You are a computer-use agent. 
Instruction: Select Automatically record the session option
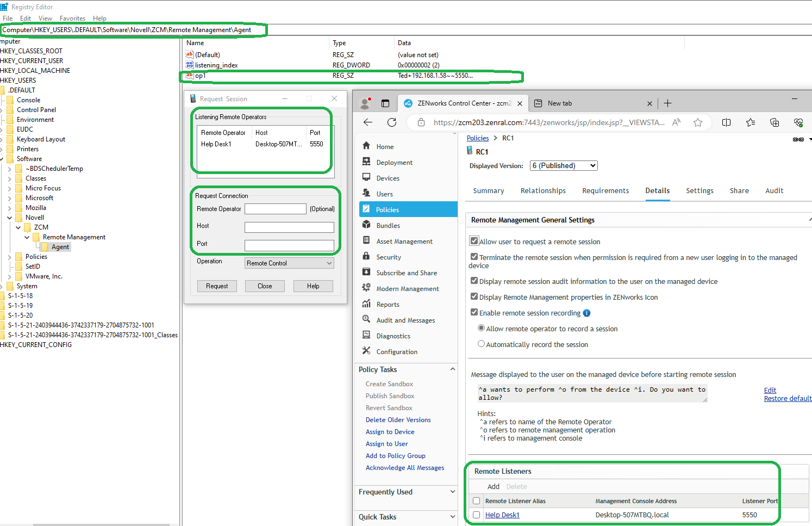(481, 344)
